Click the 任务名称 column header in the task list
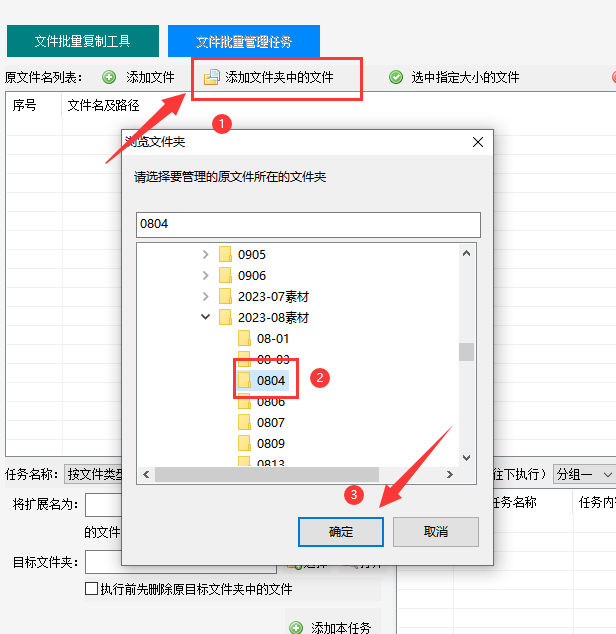The image size is (616, 634). (514, 502)
